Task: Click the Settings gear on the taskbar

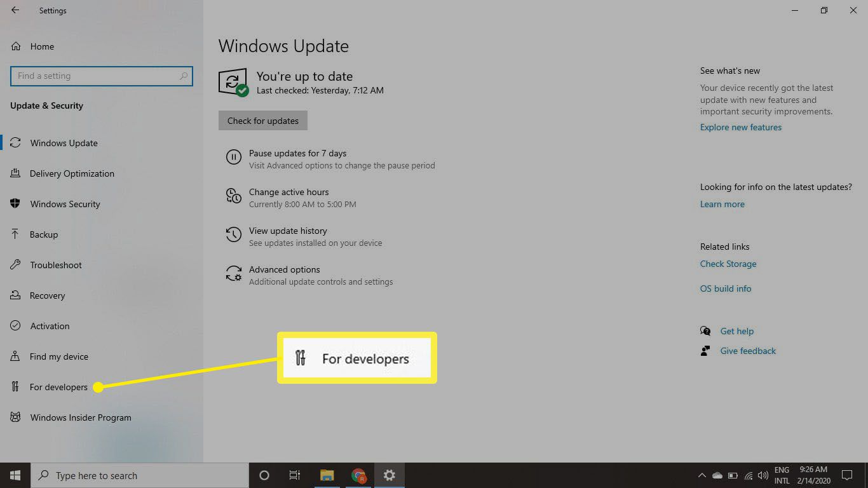Action: 390,475
